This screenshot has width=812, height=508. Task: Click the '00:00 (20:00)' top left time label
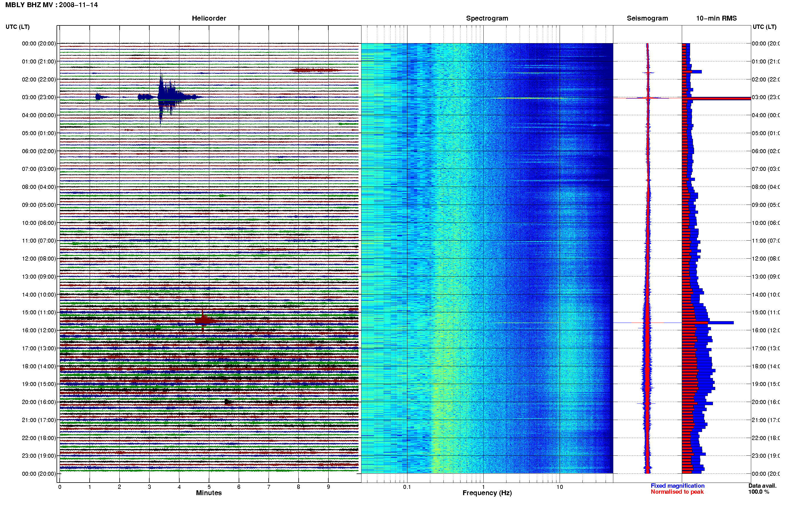pos(39,43)
